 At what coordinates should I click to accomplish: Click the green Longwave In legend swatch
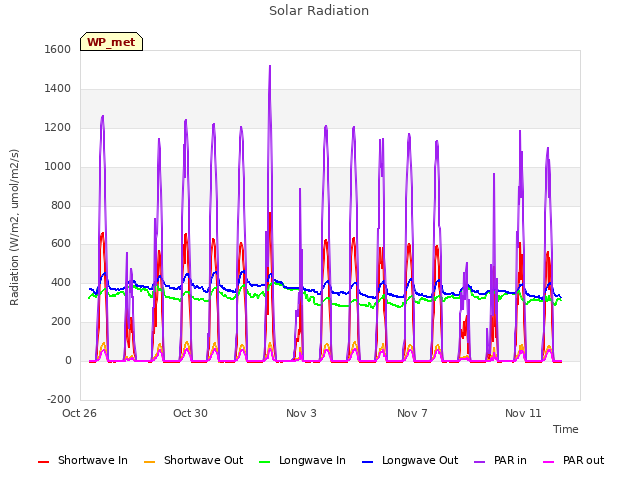[264, 462]
